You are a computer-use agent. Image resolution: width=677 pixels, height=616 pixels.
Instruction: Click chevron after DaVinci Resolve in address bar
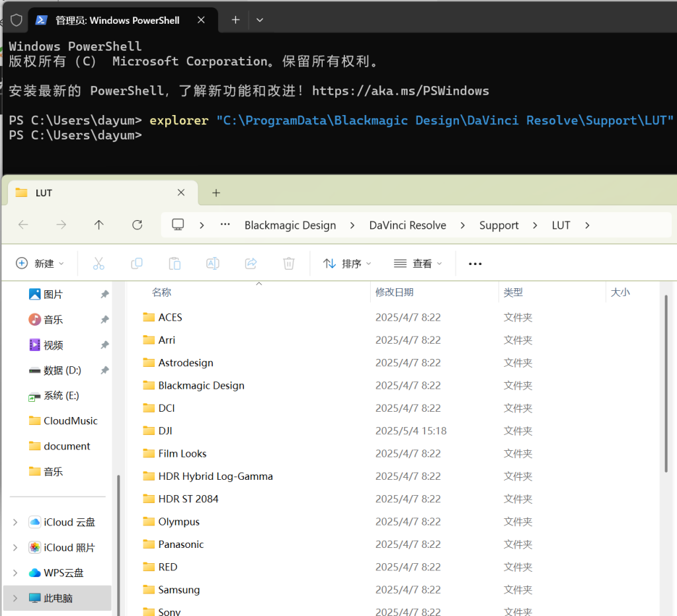[x=462, y=225]
